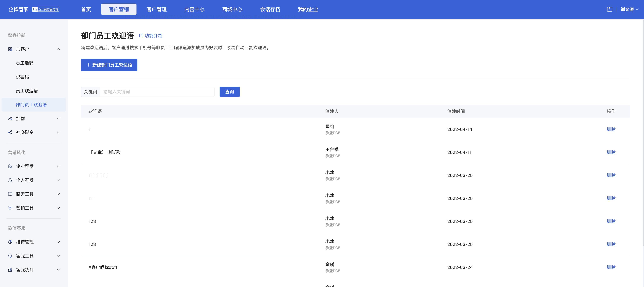
Task: Expand the 个人群发 chevron
Action: coord(58,180)
